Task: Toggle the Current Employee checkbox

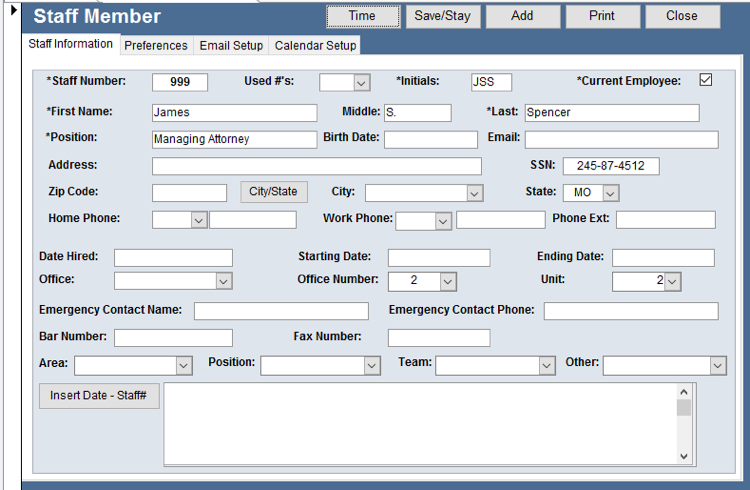Action: 705,80
